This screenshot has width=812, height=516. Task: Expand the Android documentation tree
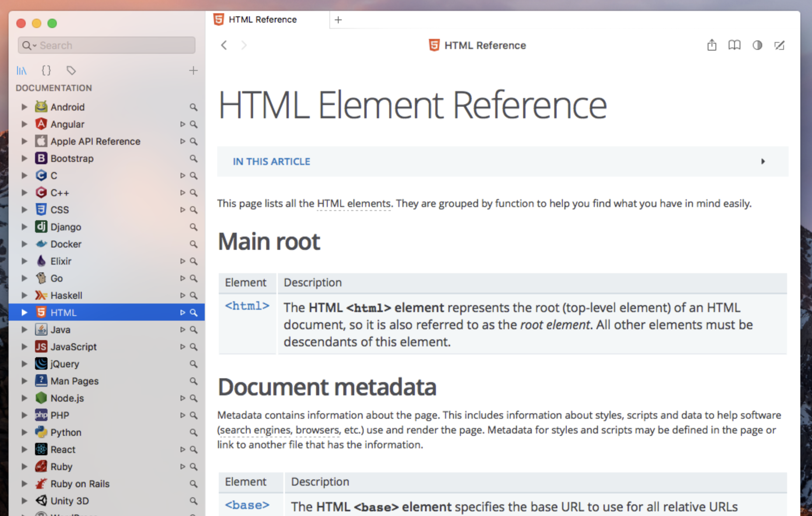[x=24, y=107]
